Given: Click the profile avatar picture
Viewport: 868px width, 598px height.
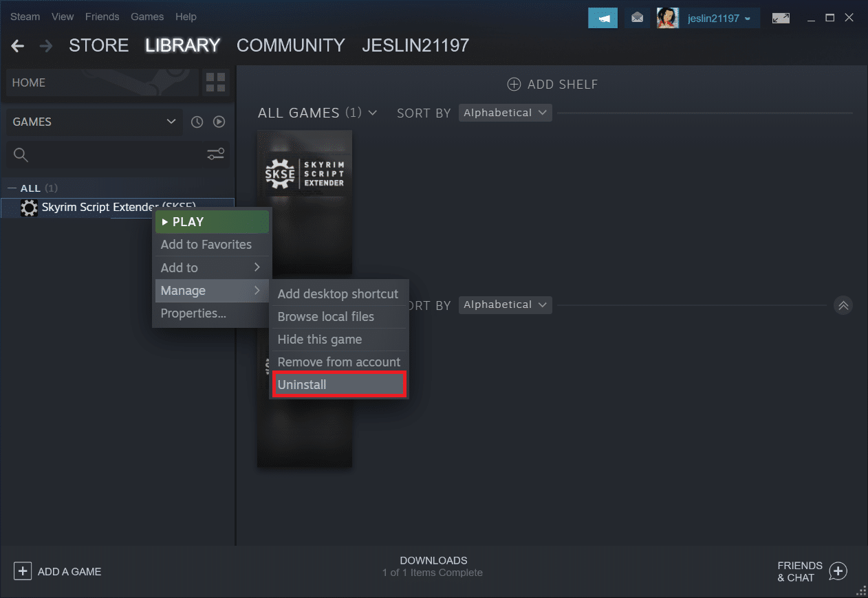Looking at the screenshot, I should (x=668, y=18).
